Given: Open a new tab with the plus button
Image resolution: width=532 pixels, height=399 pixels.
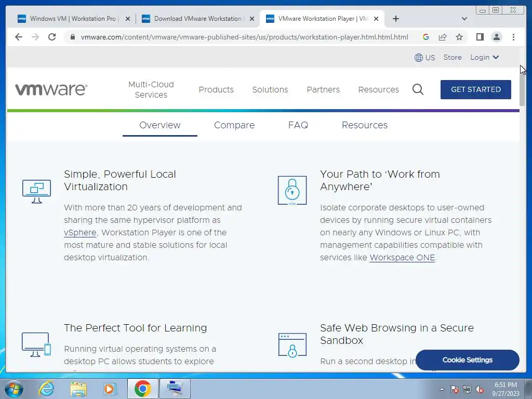Looking at the screenshot, I should pyautogui.click(x=395, y=19).
